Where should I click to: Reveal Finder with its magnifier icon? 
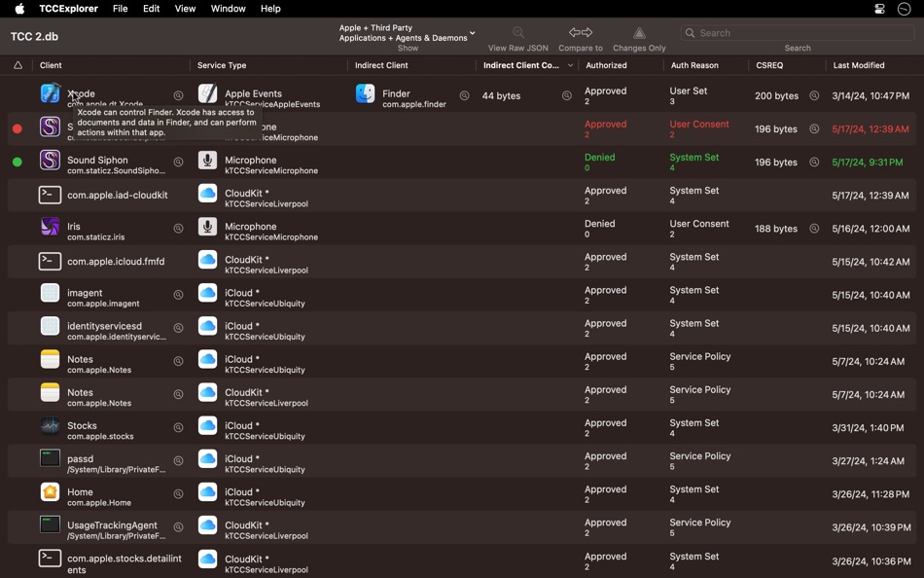tap(464, 95)
